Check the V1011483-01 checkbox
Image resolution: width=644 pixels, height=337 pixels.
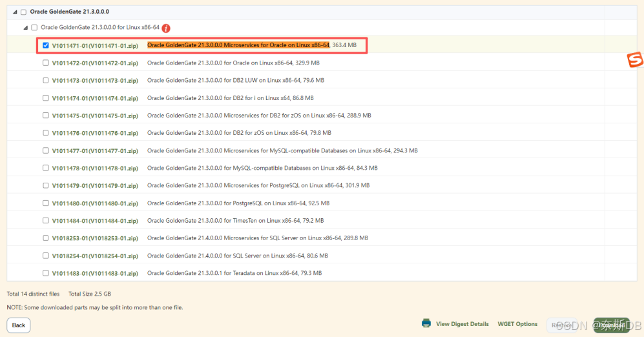[x=46, y=273]
